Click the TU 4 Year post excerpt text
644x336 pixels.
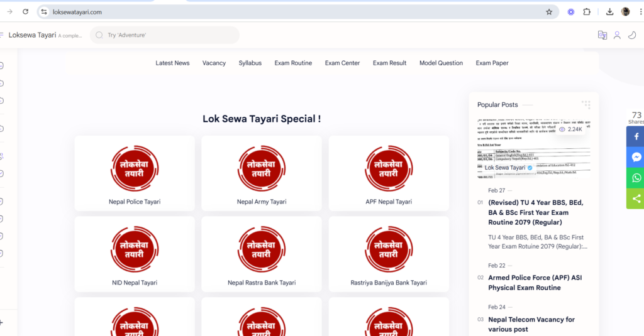coord(538,242)
